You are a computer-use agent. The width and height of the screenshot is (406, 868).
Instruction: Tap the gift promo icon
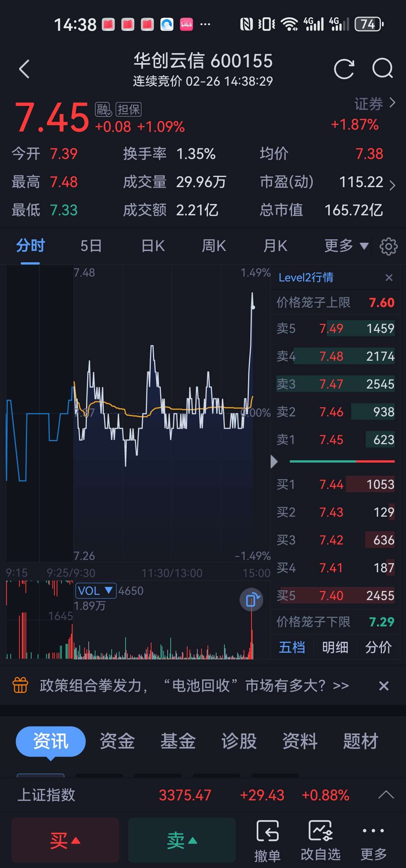(x=20, y=685)
